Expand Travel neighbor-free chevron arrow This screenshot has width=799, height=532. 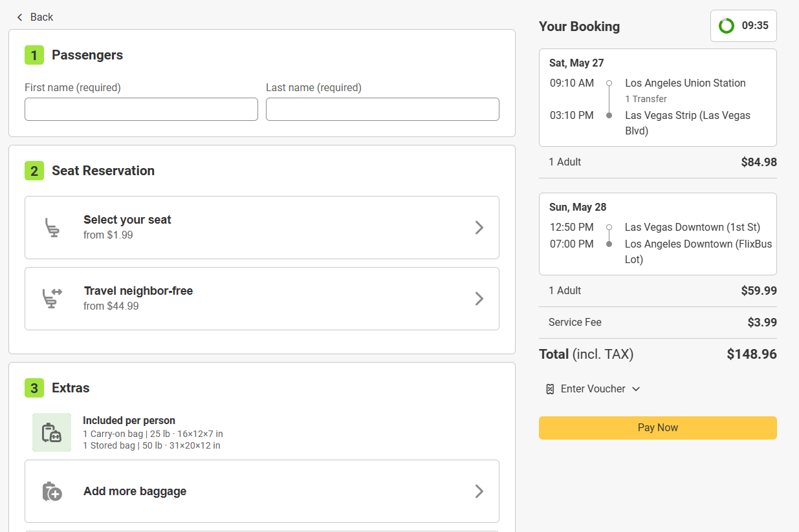479,299
